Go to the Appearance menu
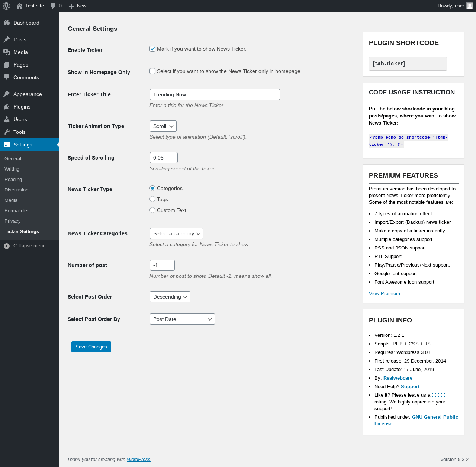This screenshot has width=476, height=467. [x=28, y=94]
